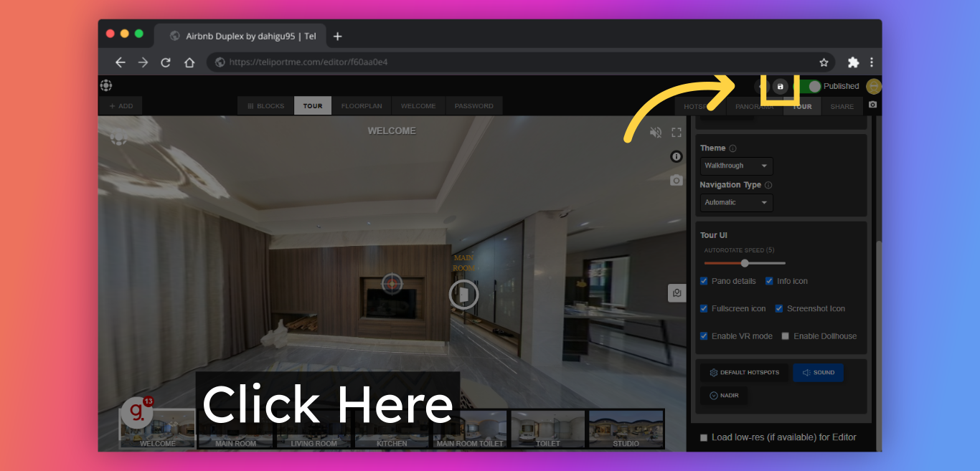Open the WELCOME tab

click(x=418, y=106)
